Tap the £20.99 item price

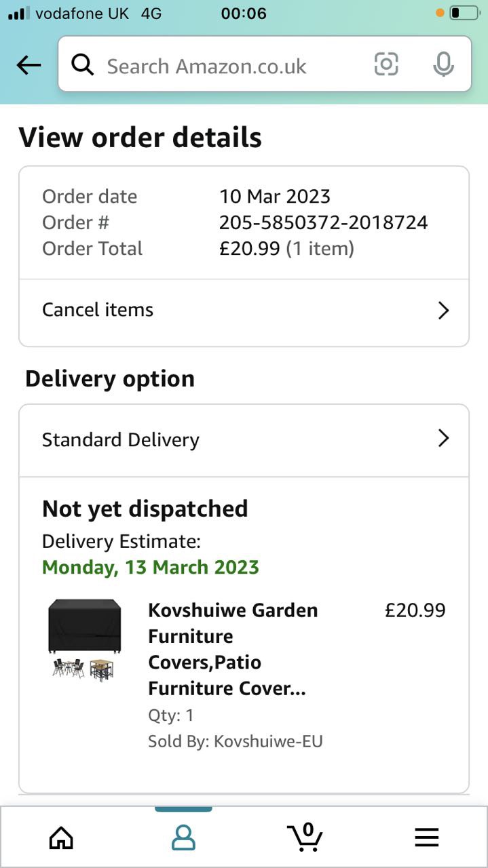[x=415, y=610]
